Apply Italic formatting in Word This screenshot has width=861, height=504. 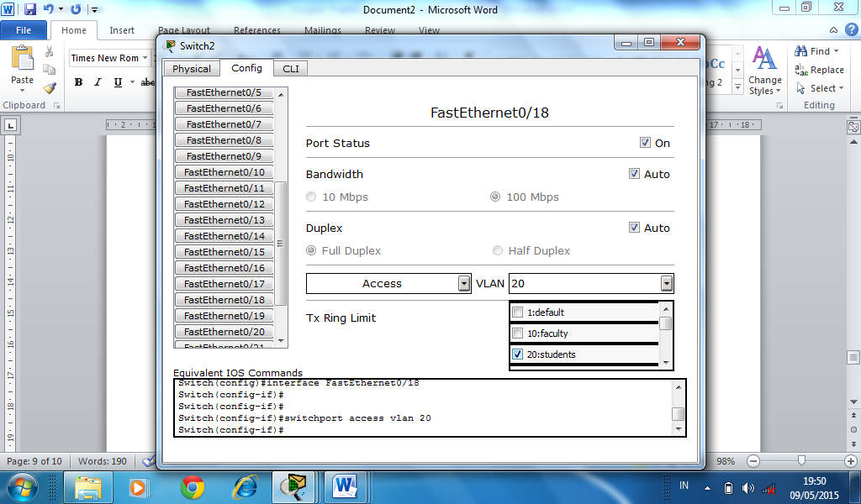click(98, 82)
